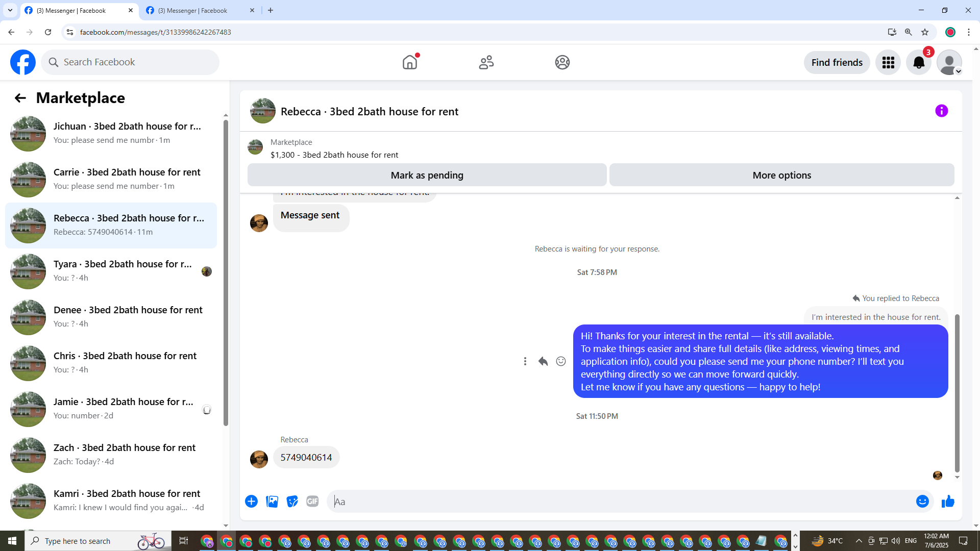980x551 pixels.
Task: Click the Find friends button
Action: 837,62
